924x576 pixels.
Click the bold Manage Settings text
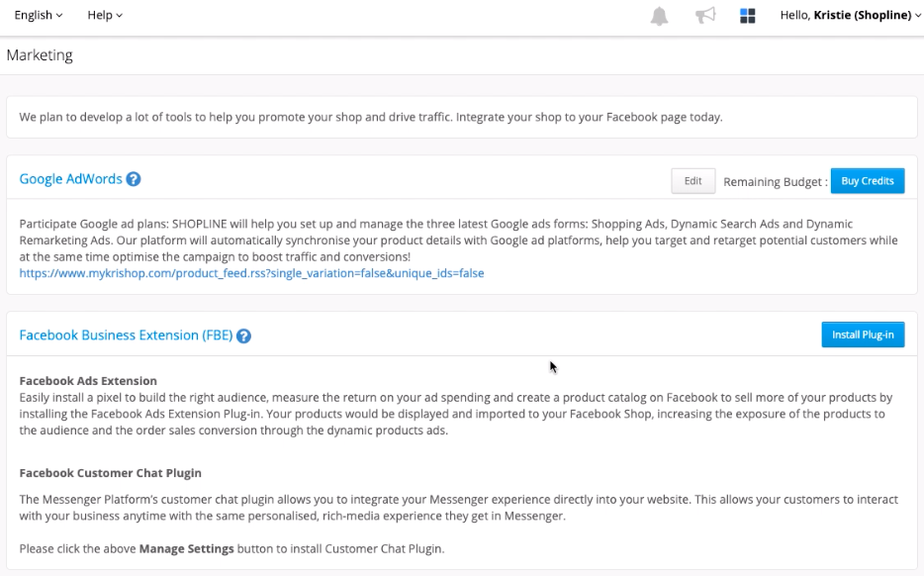[187, 549]
